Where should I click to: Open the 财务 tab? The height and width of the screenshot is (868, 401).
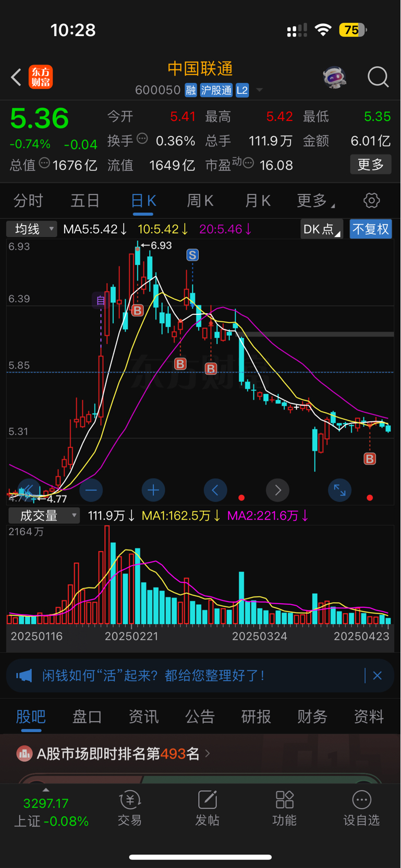click(312, 717)
